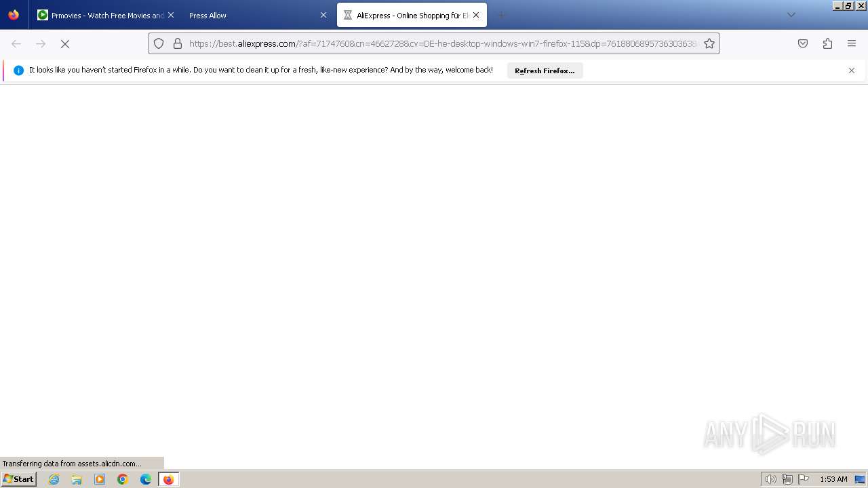Bookmark this page with star icon
The image size is (868, 488).
(709, 43)
